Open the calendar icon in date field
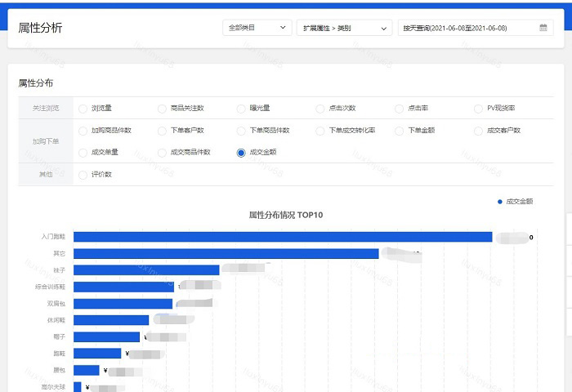This screenshot has height=392, width=572. 543,28
